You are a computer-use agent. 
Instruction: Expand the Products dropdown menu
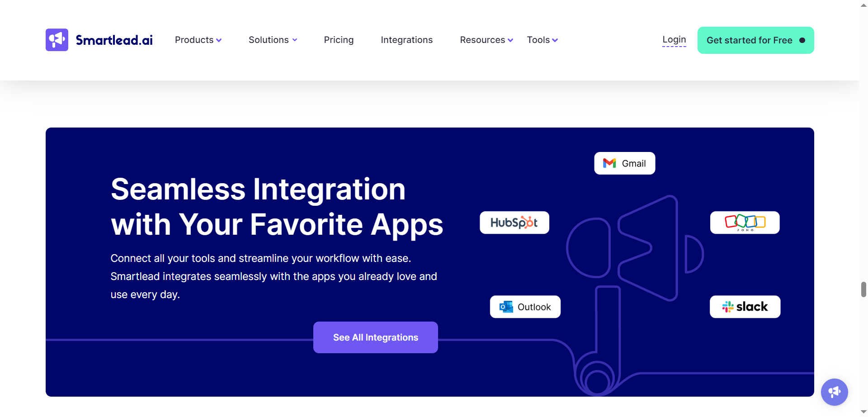(198, 40)
